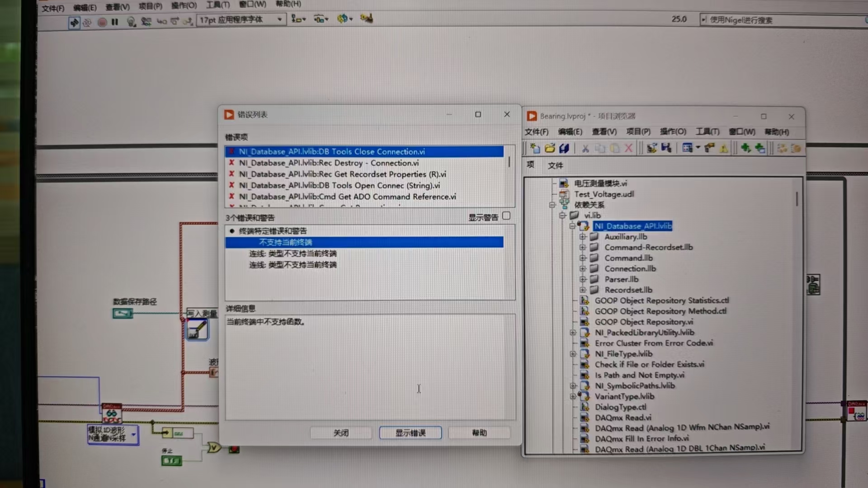This screenshot has height=488, width=868.
Task: Click Open Project folder icon
Action: [x=550, y=148]
